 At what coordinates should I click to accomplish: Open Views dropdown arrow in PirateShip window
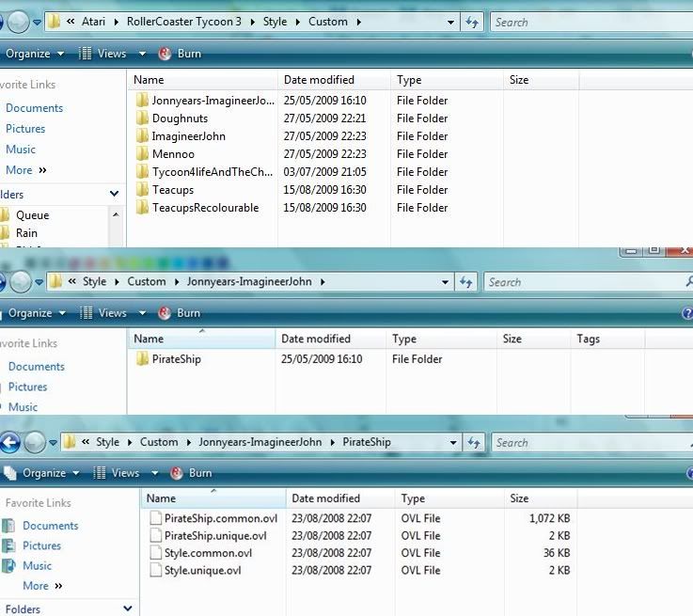coord(155,473)
